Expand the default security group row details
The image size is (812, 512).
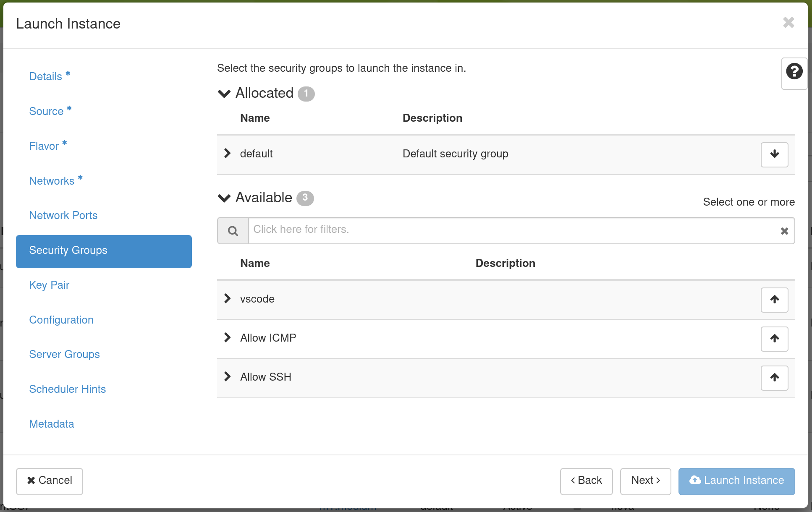tap(228, 153)
